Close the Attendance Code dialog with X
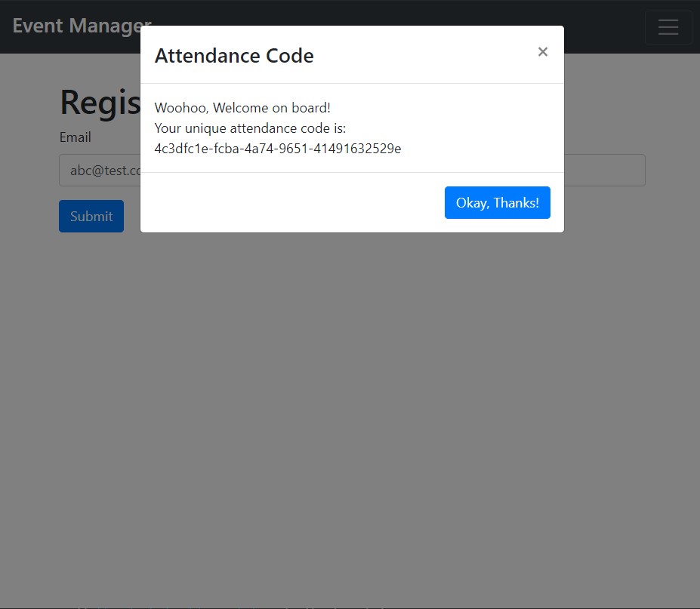The image size is (700, 609). (x=542, y=52)
